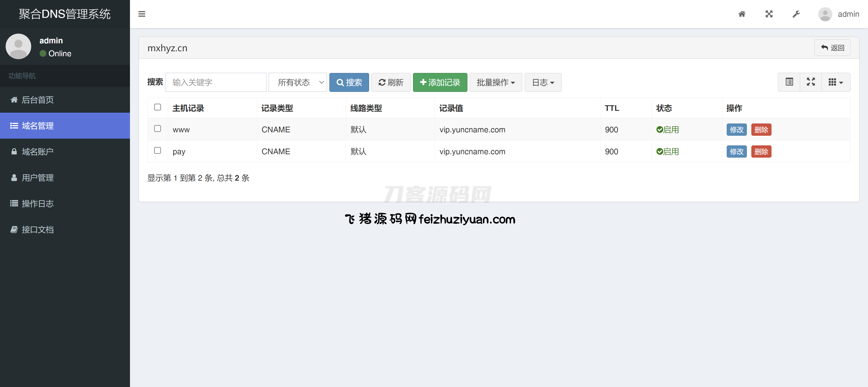
Task: Go to 操作日志 sidebar item
Action: [38, 204]
